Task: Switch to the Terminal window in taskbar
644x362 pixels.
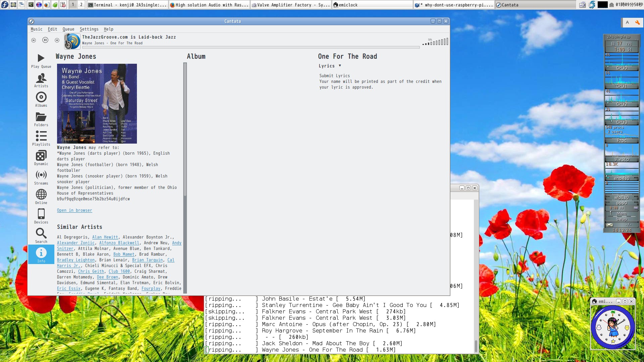Action: coord(127,5)
